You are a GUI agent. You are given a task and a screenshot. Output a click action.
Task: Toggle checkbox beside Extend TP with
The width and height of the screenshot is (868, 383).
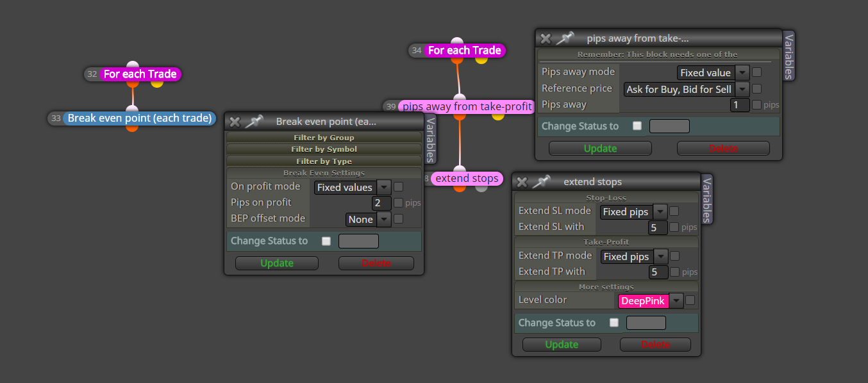pos(674,272)
